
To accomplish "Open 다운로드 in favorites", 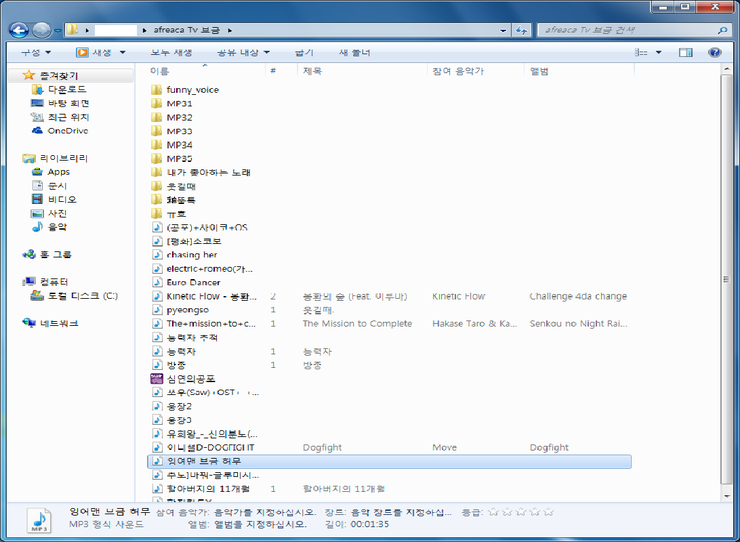I will click(59, 89).
